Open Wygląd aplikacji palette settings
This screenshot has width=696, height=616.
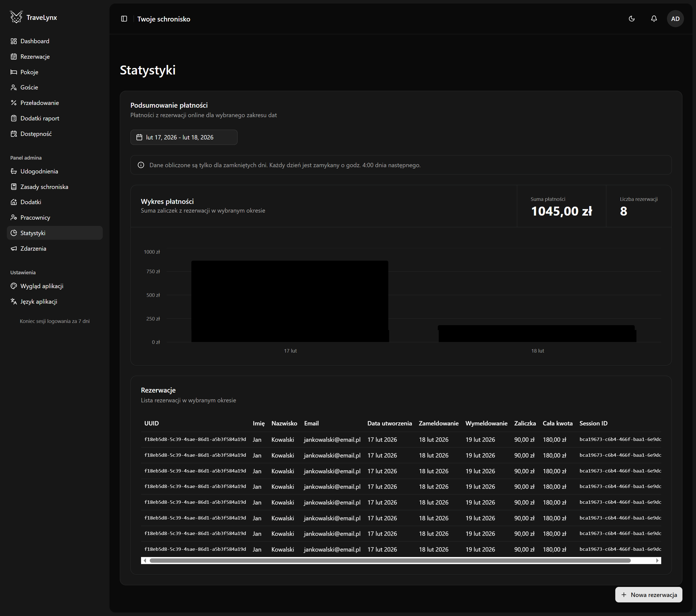click(x=42, y=286)
